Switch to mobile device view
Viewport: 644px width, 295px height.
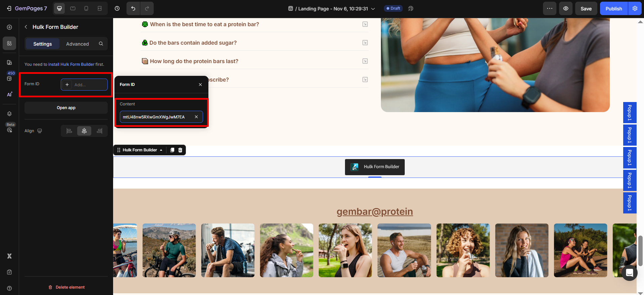tap(86, 8)
